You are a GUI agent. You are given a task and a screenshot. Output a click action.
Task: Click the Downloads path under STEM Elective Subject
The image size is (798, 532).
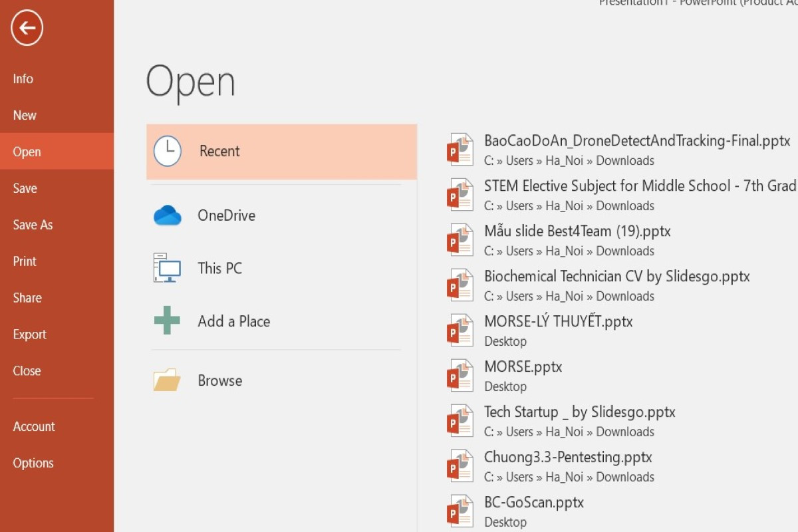point(569,205)
